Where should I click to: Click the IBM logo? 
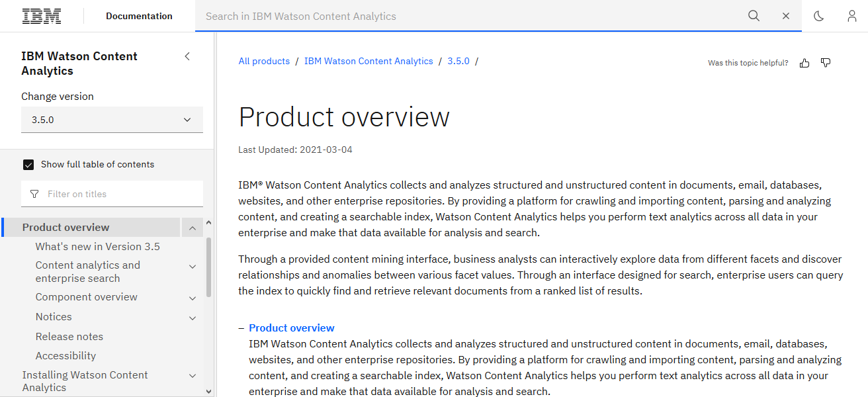click(x=42, y=15)
